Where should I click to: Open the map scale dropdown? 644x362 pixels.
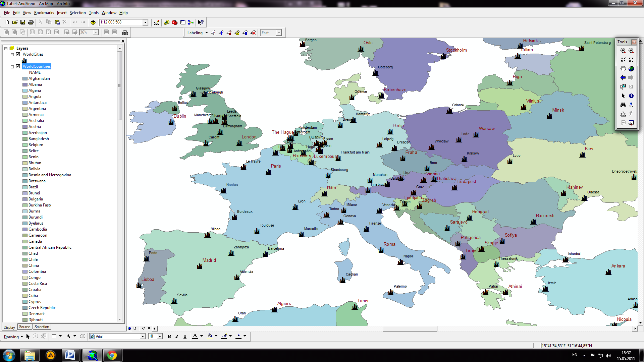click(x=145, y=22)
